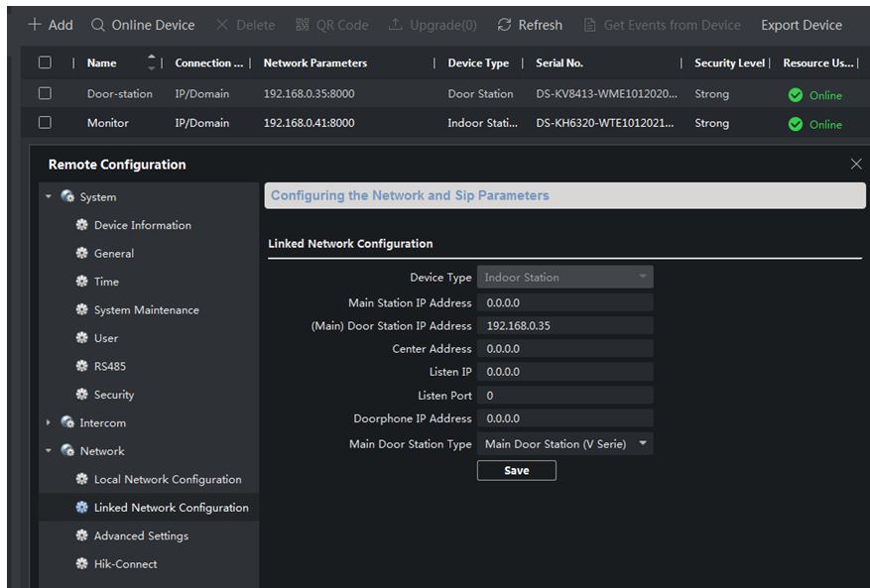Viewport: 870px width, 588px height.
Task: Toggle the select-all checkbox in table header
Action: coord(44,63)
